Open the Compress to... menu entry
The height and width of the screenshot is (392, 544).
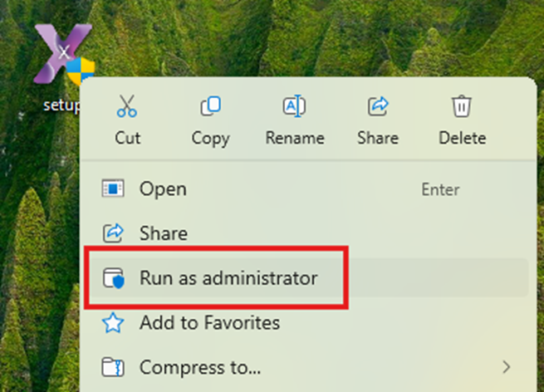[200, 366]
